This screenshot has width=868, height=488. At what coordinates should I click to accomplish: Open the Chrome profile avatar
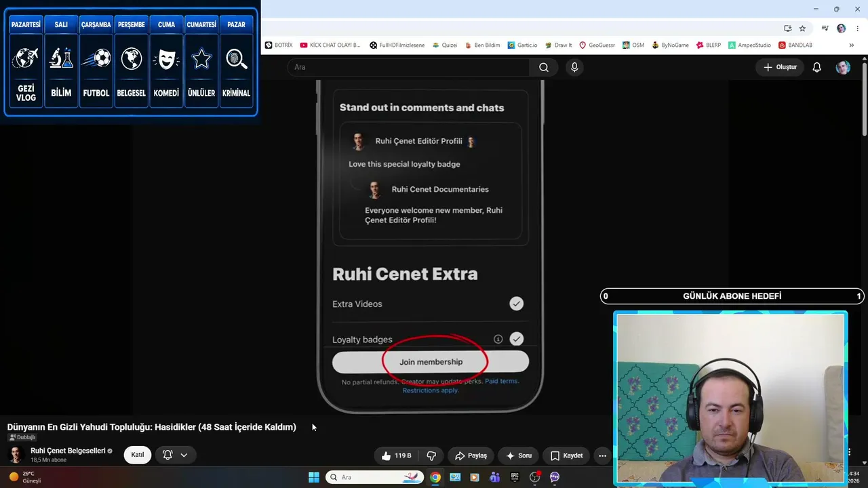click(x=842, y=28)
